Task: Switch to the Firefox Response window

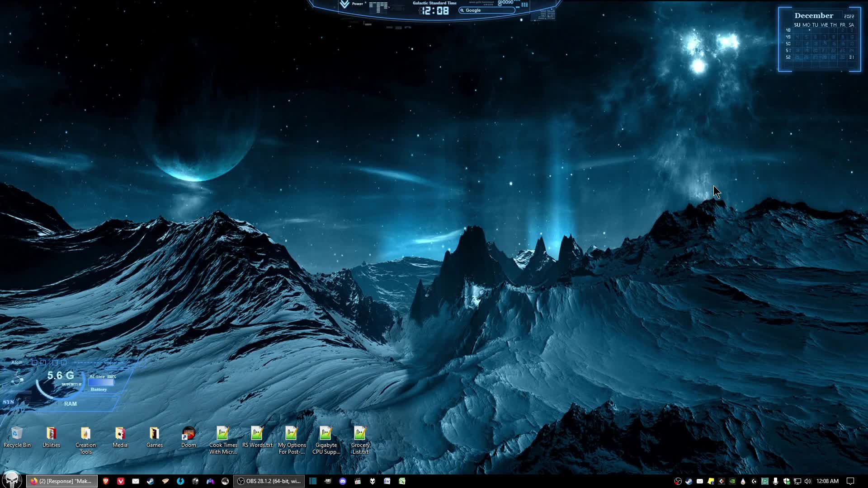Action: (61, 481)
